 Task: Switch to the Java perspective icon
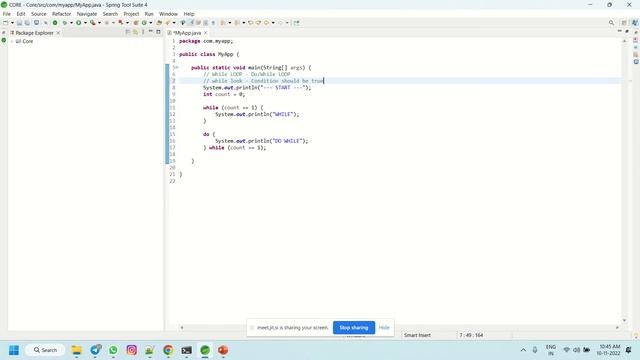click(x=634, y=23)
